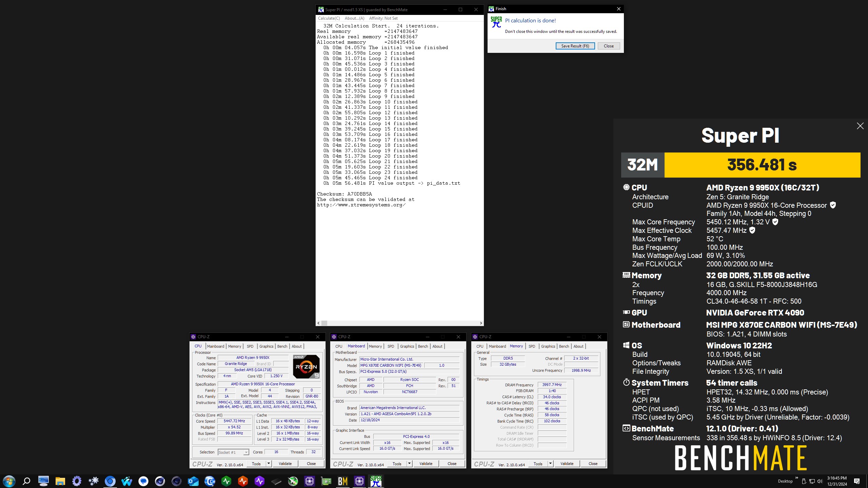
Task: Switch to the BenchMate BM taskbar icon
Action: click(343, 481)
